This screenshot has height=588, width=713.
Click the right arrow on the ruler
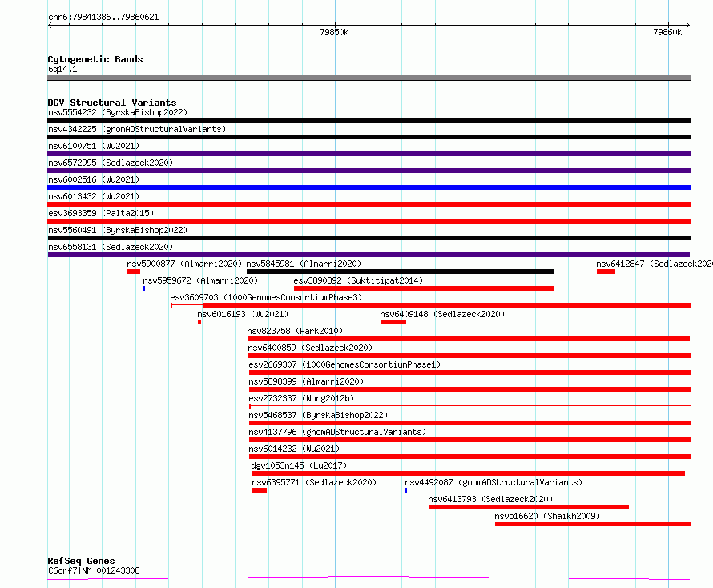(x=687, y=26)
